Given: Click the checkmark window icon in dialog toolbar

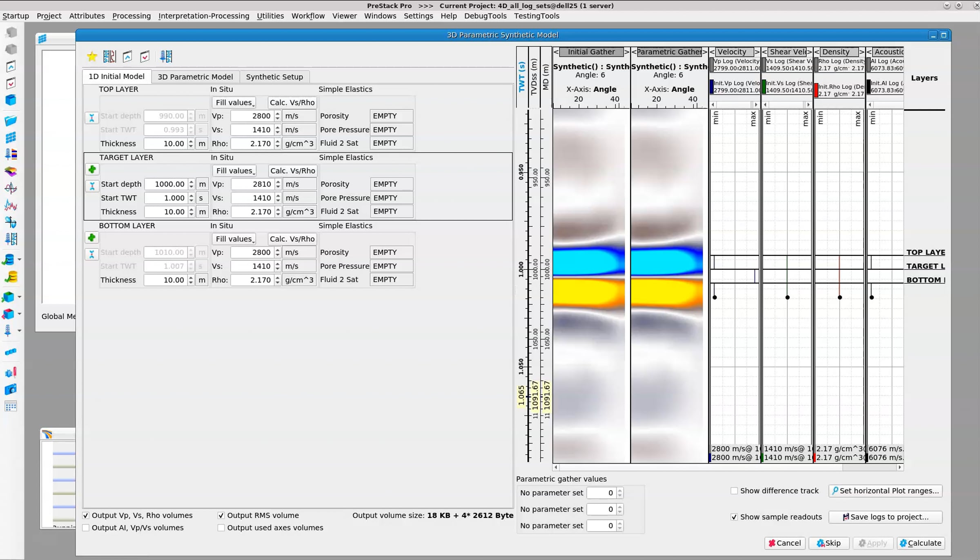Looking at the screenshot, I should tap(145, 56).
